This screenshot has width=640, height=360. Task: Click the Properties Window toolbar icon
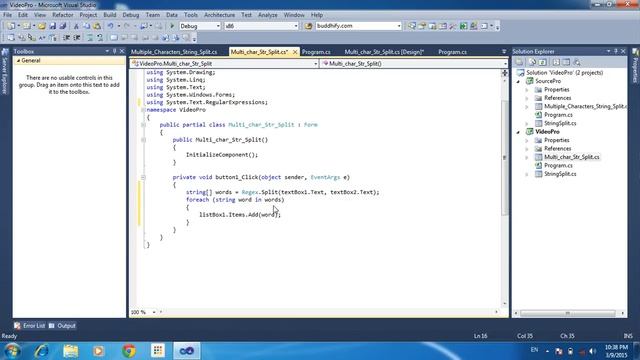point(422,26)
